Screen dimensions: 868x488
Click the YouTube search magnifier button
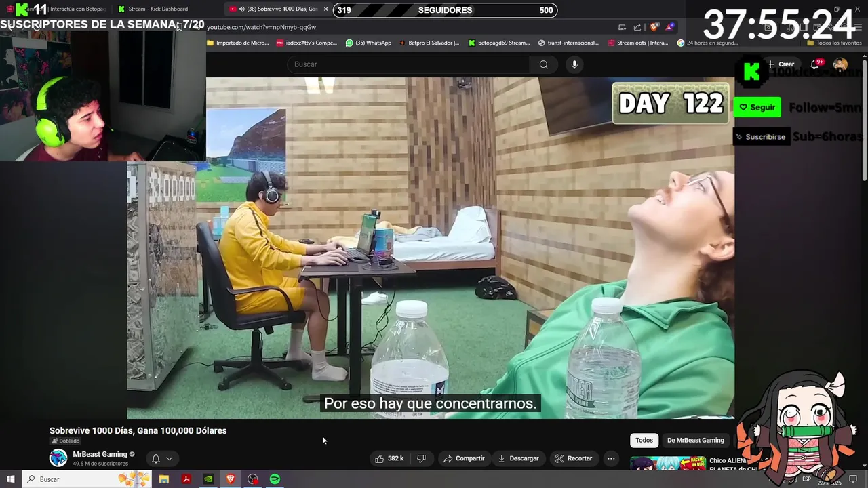[x=543, y=64]
